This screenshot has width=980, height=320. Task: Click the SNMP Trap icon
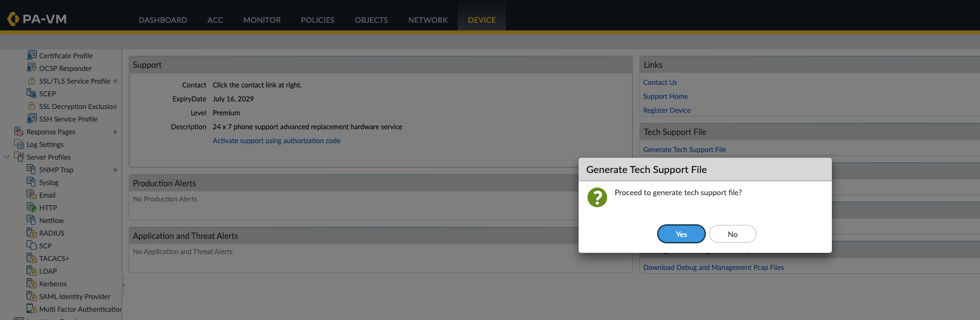pyautogui.click(x=32, y=170)
